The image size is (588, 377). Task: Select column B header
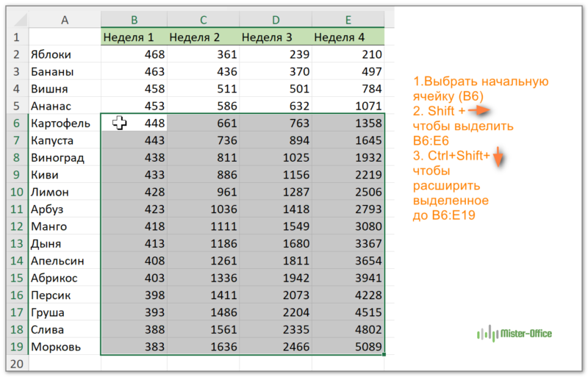[133, 21]
